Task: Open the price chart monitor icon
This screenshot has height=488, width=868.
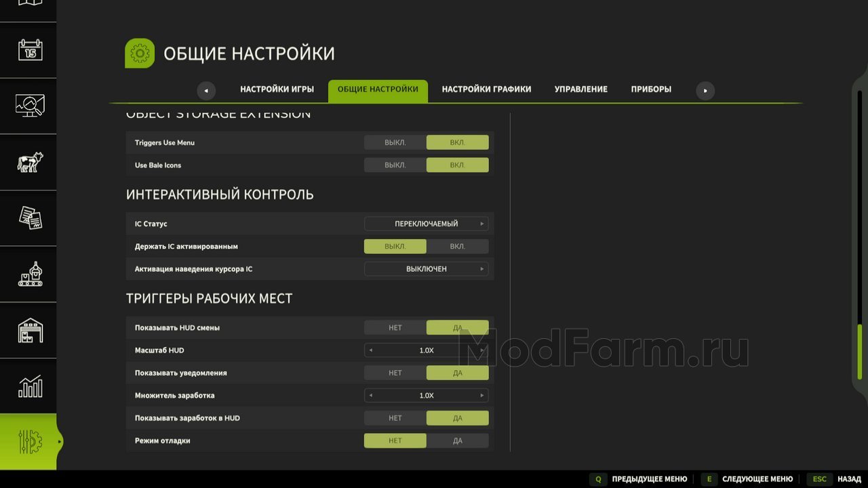Action: pos(30,105)
